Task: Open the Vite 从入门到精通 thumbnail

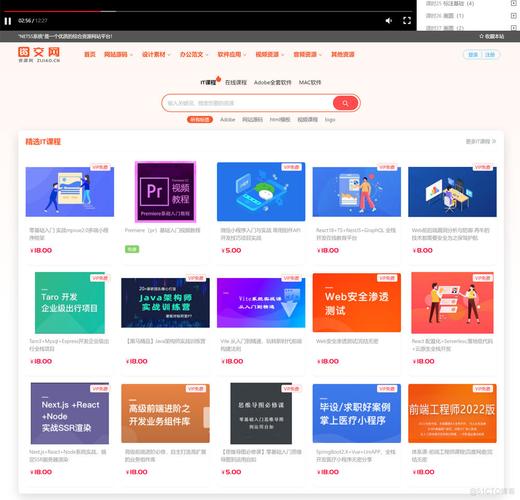Action: click(261, 303)
